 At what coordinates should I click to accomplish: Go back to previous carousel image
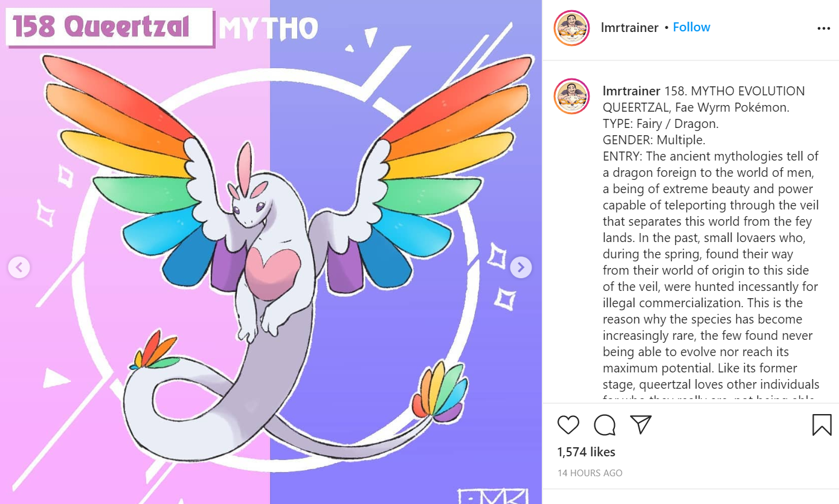(x=19, y=267)
